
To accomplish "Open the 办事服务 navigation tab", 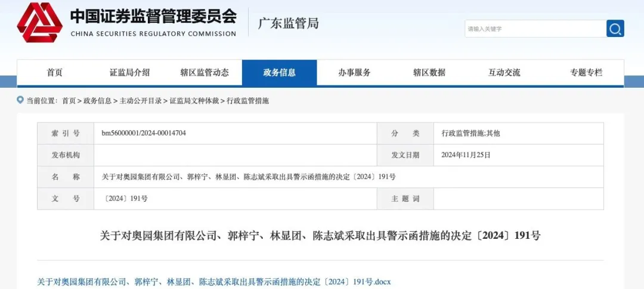I will tap(354, 73).
